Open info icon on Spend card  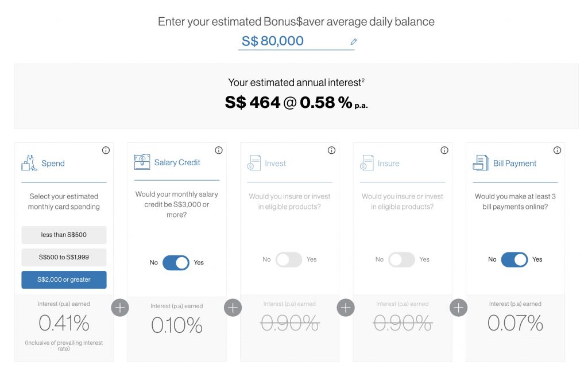tap(106, 150)
